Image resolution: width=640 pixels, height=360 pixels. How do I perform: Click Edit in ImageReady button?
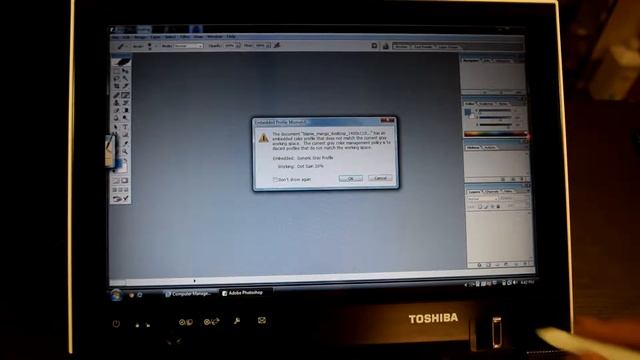pos(121,198)
